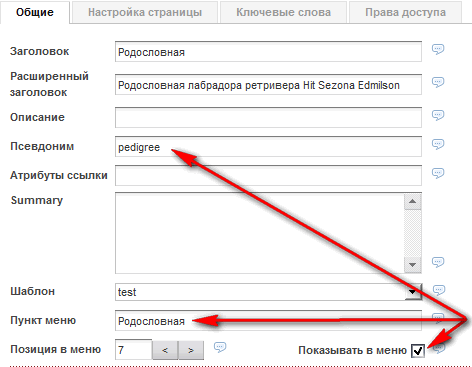
Task: Click into the Псевдоним field containing pedigree
Action: pyautogui.click(x=268, y=147)
